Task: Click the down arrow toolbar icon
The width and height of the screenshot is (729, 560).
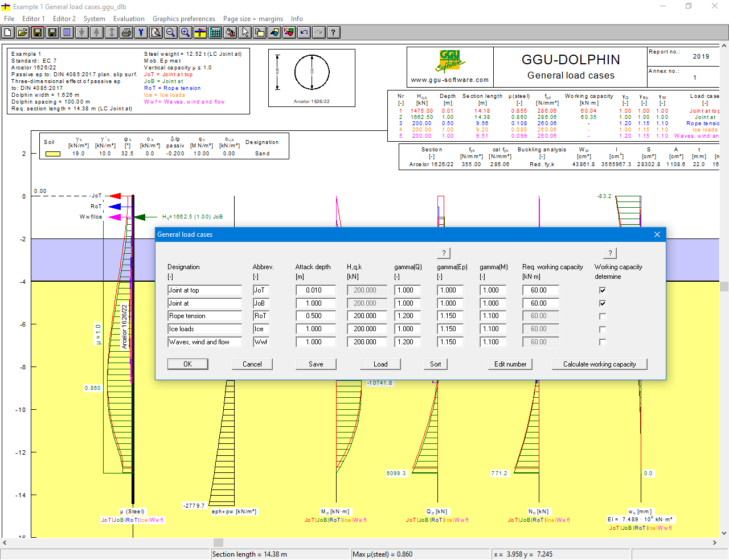Action: 82,32
